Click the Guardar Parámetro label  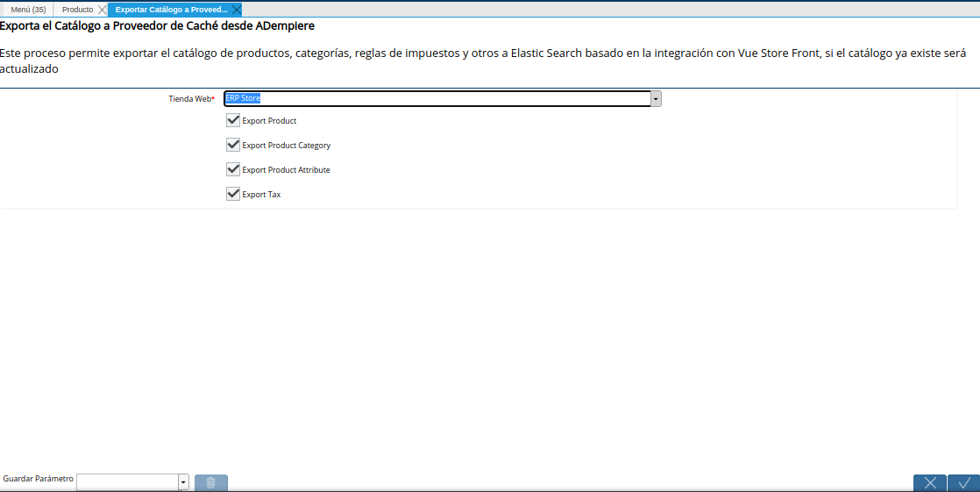[38, 478]
